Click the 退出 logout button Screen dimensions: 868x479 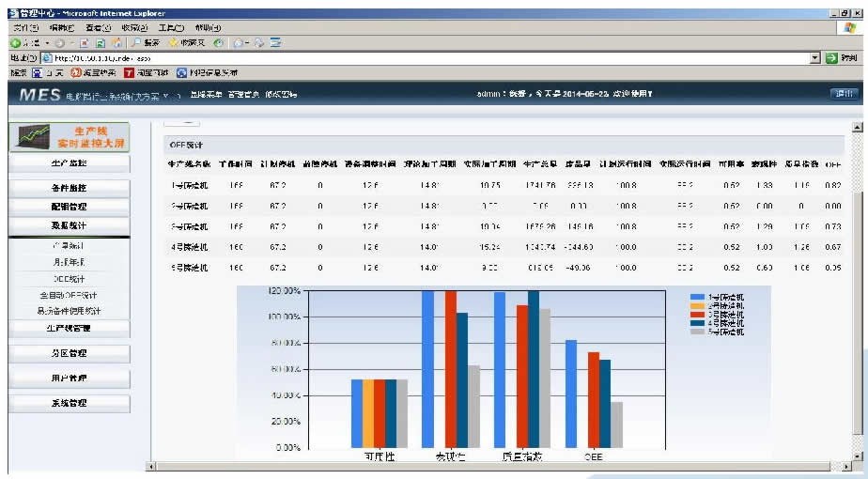click(844, 94)
